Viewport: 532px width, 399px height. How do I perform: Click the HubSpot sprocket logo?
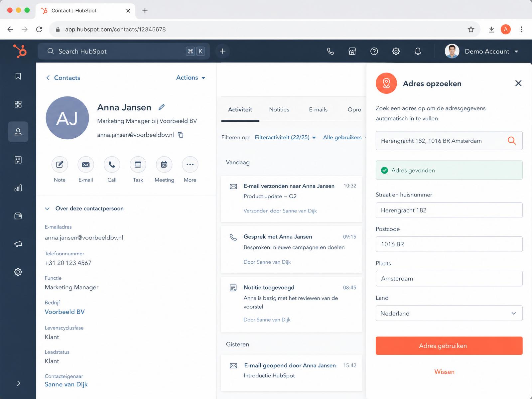pyautogui.click(x=20, y=51)
